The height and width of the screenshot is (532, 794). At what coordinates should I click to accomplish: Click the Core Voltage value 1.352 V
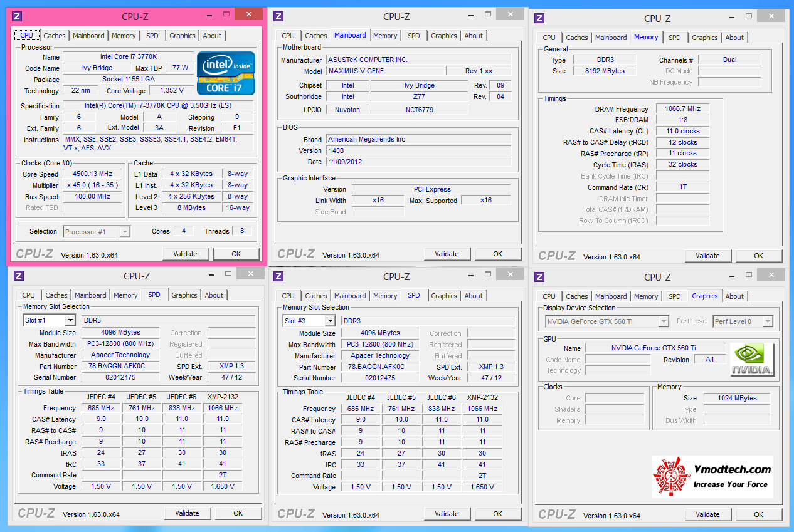coord(172,91)
